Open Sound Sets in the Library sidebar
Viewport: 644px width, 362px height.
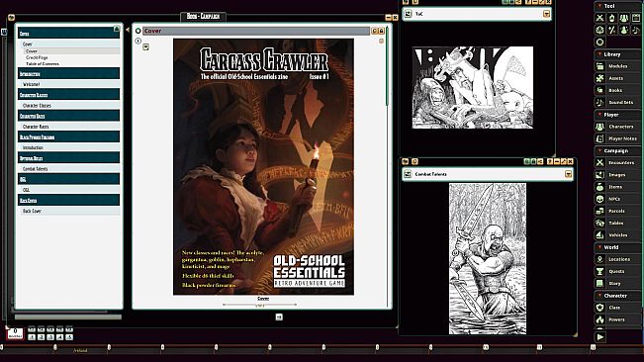(x=617, y=102)
